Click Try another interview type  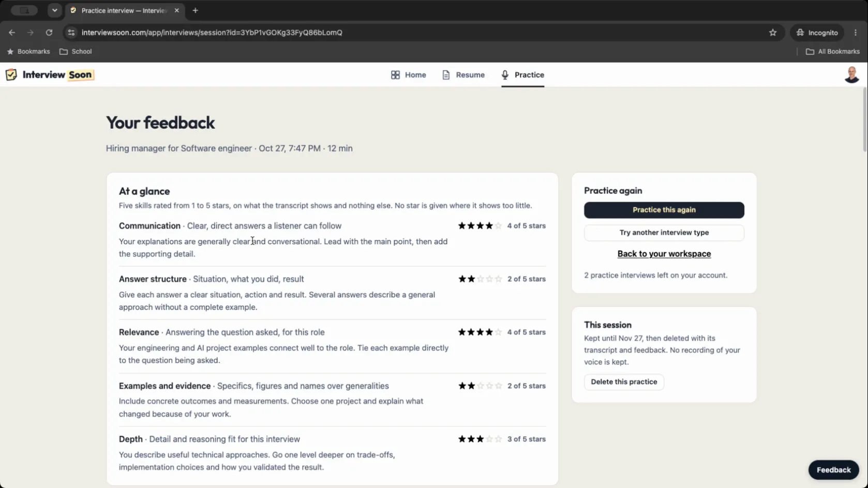664,233
